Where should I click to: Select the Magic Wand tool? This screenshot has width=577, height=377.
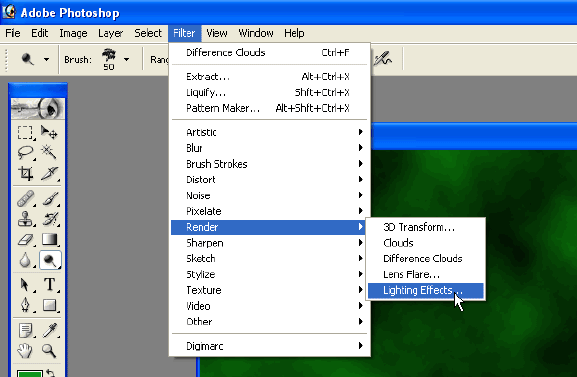pos(49,152)
